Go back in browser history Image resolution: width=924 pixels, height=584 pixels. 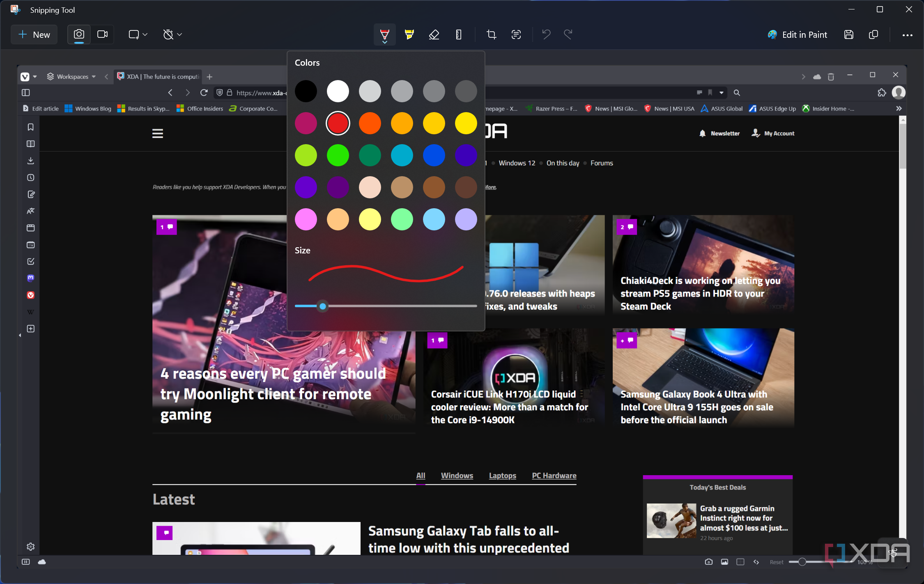tap(170, 93)
